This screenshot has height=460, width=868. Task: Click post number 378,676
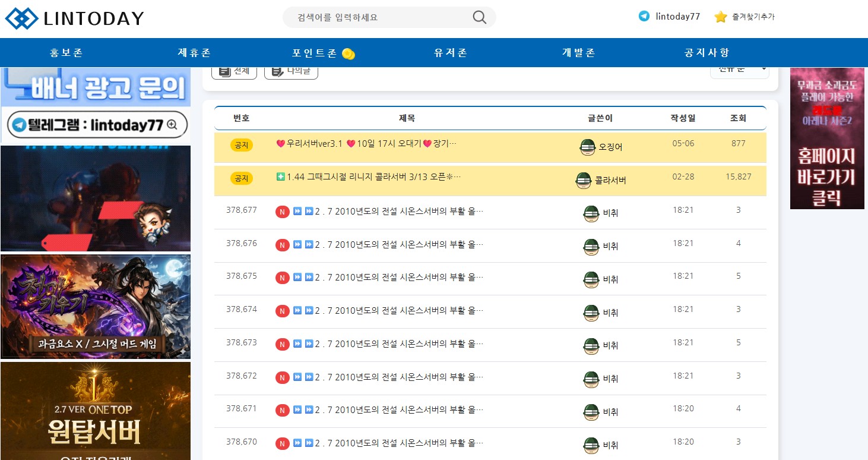click(242, 243)
